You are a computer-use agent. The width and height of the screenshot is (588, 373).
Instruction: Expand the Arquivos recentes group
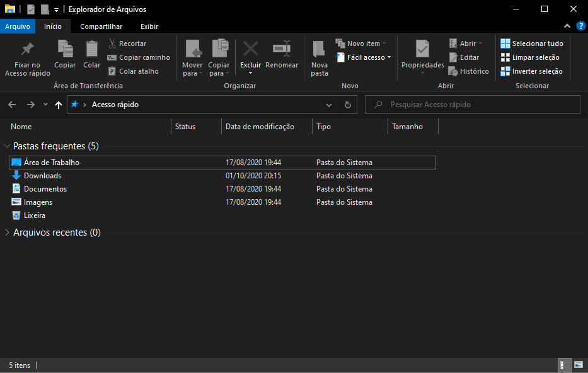click(7, 232)
